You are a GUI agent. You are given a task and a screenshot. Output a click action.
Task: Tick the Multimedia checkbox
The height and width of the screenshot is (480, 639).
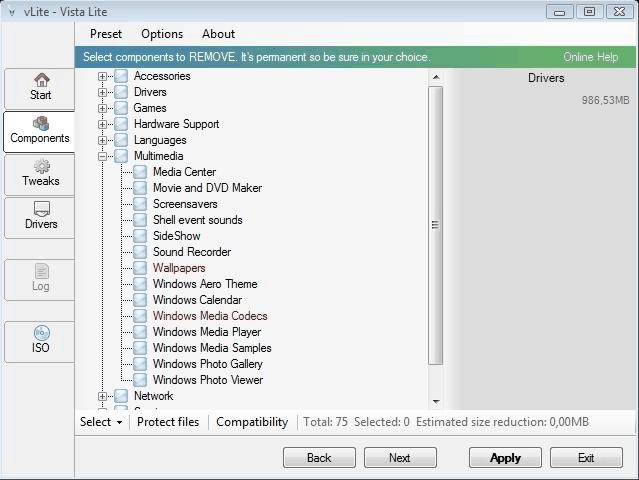click(x=121, y=156)
